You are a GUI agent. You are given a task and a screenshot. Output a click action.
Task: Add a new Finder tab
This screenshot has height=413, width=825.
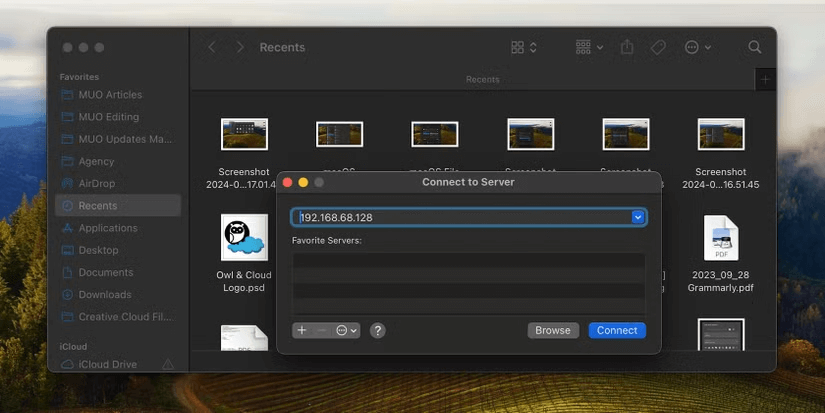[765, 79]
